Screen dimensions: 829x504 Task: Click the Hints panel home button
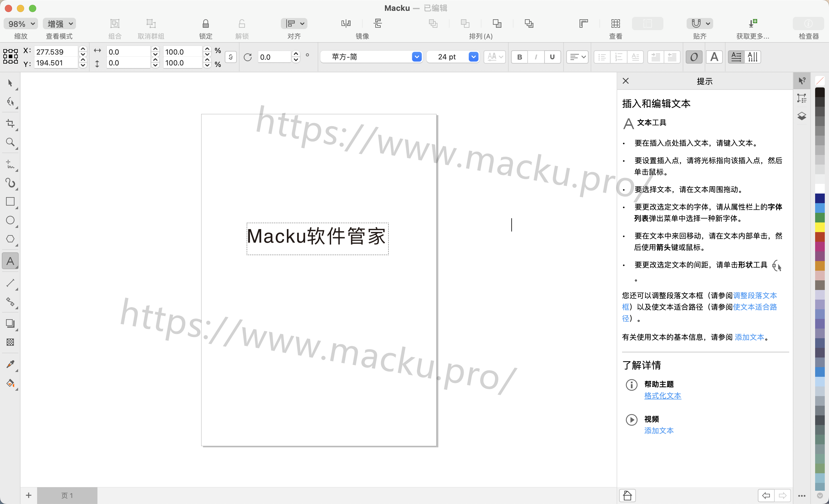(x=627, y=496)
